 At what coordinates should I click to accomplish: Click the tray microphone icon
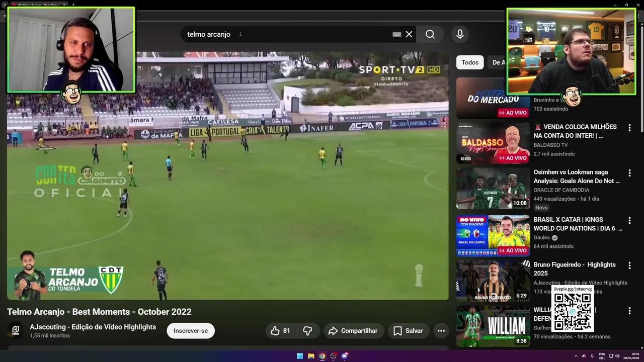[x=592, y=356]
